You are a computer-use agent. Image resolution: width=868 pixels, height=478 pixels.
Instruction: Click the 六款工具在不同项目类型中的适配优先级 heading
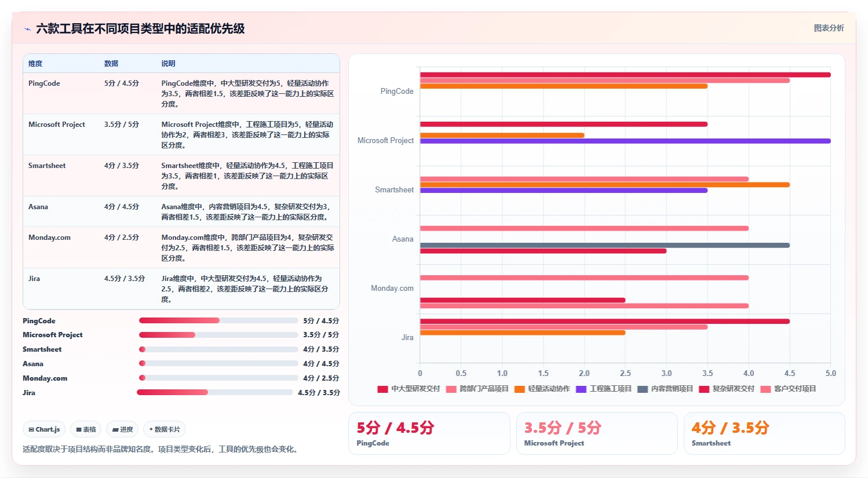[x=140, y=28]
